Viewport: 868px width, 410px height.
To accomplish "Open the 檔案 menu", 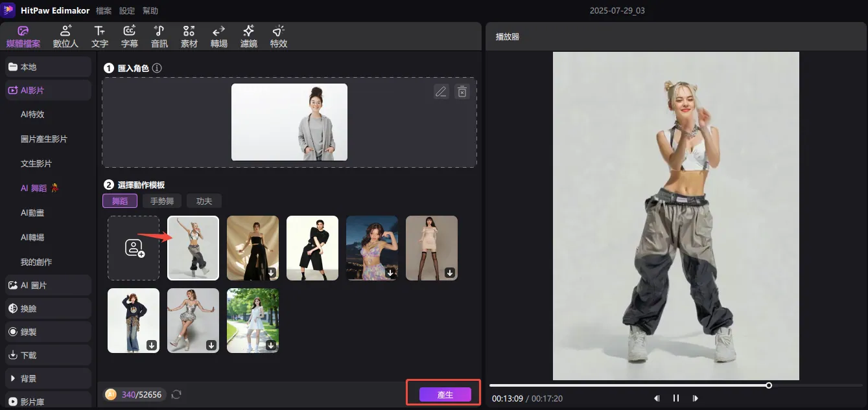I will point(104,11).
